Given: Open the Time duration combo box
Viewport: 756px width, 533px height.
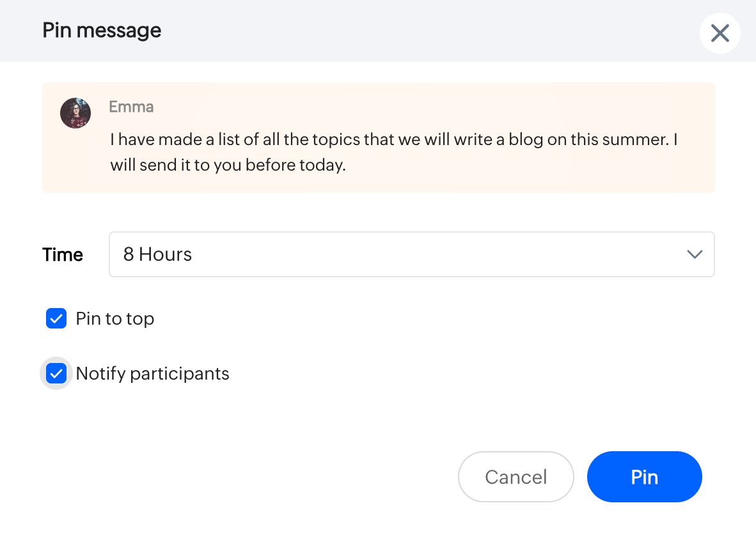Looking at the screenshot, I should [411, 254].
